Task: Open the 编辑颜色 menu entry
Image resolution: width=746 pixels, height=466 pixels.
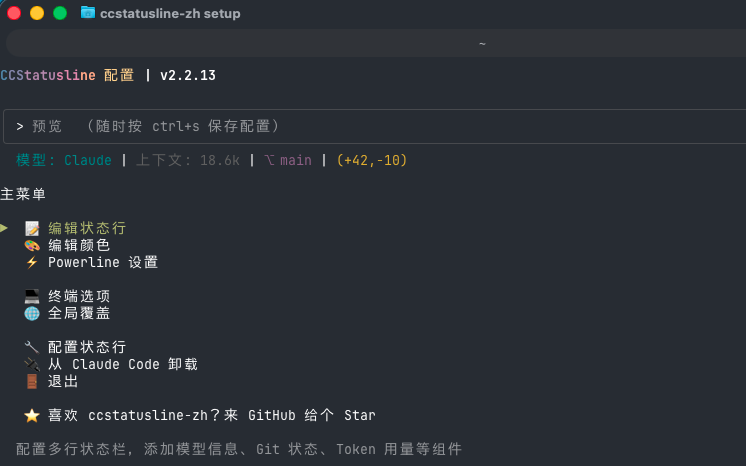Action: [79, 246]
